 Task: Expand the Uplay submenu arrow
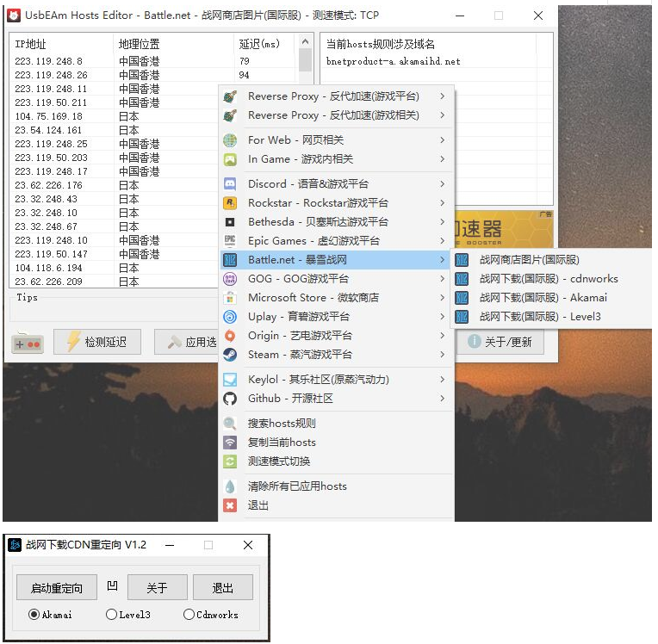tap(443, 317)
